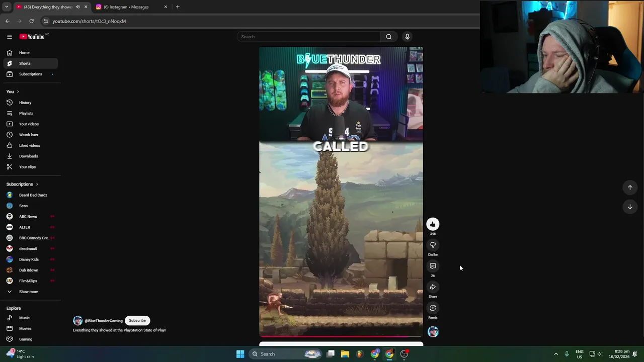Start a search with the magnifier button
The height and width of the screenshot is (362, 644).
tap(389, 37)
